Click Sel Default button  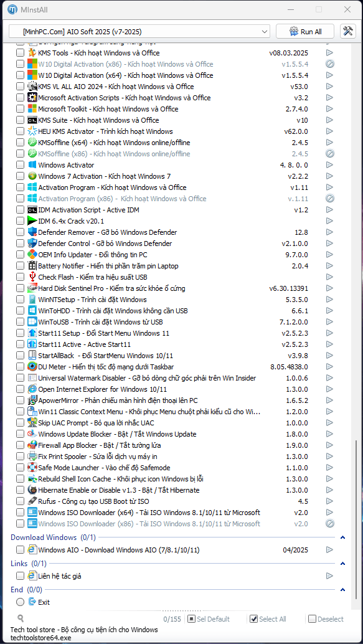point(209,619)
